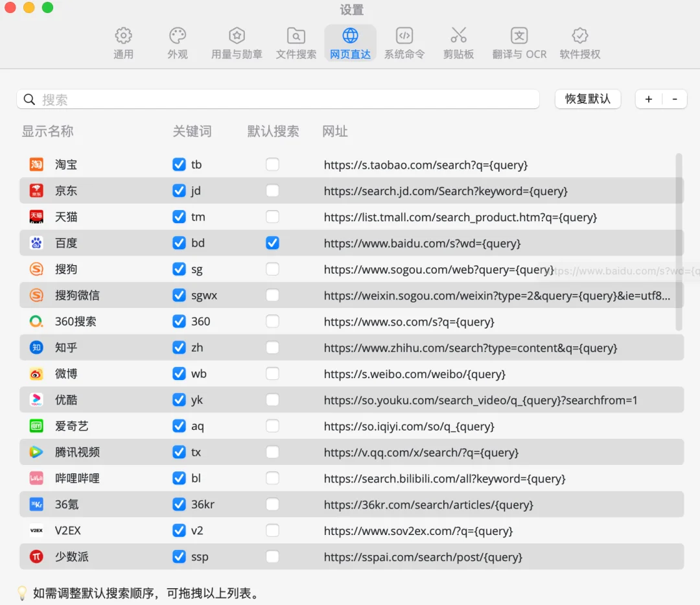Select the 少数派 red icon
This screenshot has height=605, width=700.
pyautogui.click(x=36, y=557)
